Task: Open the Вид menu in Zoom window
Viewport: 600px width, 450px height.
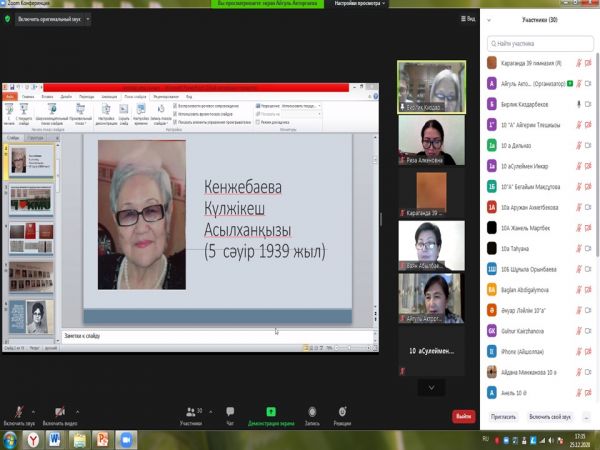Action: click(460, 18)
